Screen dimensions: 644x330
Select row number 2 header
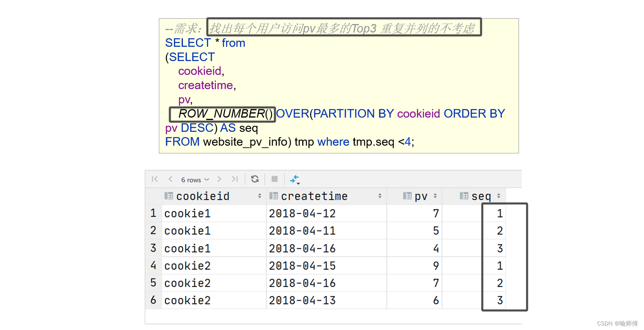pyautogui.click(x=153, y=231)
